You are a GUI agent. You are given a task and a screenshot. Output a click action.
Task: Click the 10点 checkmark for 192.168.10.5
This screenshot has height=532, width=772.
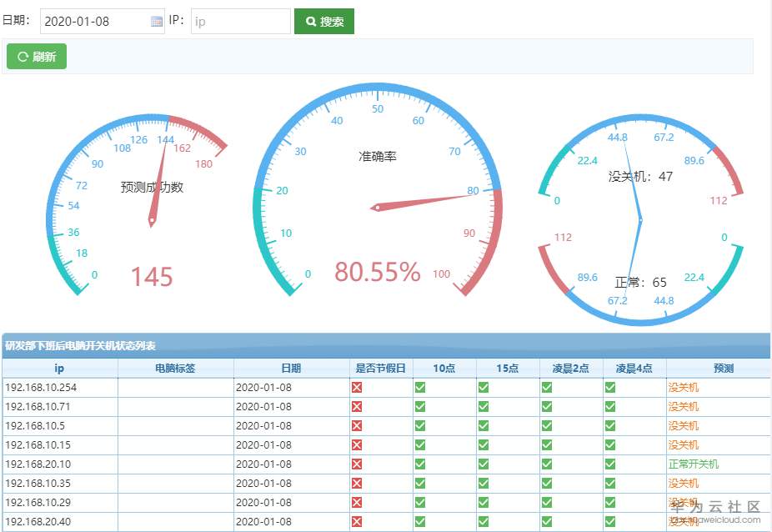pos(420,425)
